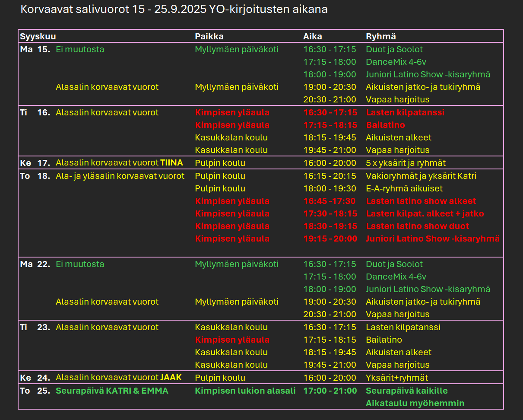Click 'Kimpisen yläaula' in the Ti 16. row
This screenshot has height=420, width=523.
tap(232, 112)
